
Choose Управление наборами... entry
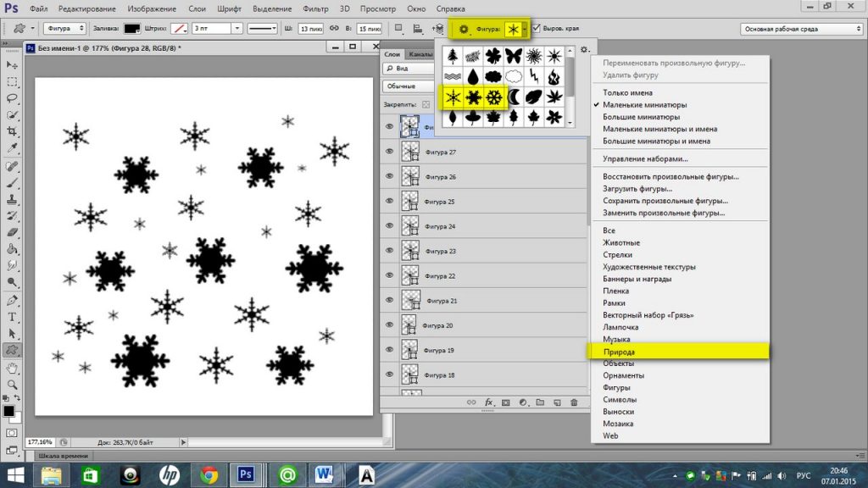pyautogui.click(x=645, y=158)
